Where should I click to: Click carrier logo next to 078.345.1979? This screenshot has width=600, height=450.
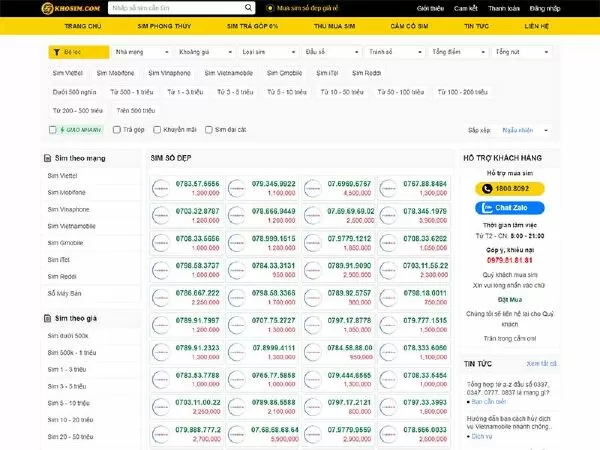click(x=388, y=215)
